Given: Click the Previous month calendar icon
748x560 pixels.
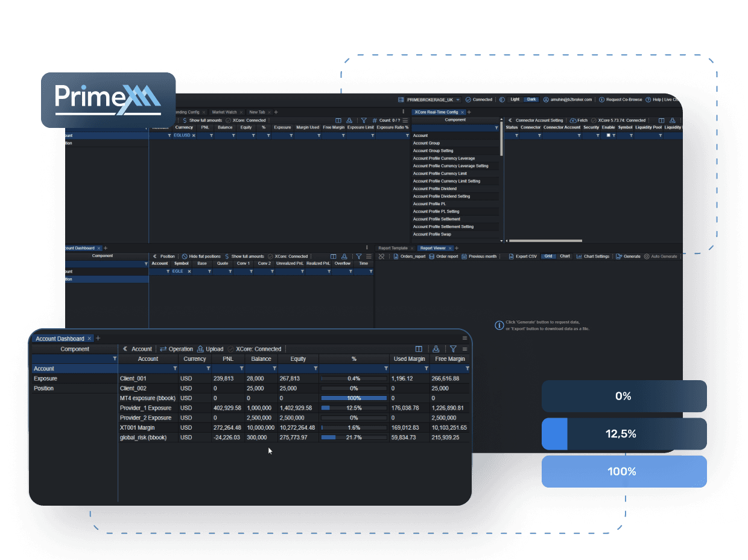Looking at the screenshot, I should 464,256.
